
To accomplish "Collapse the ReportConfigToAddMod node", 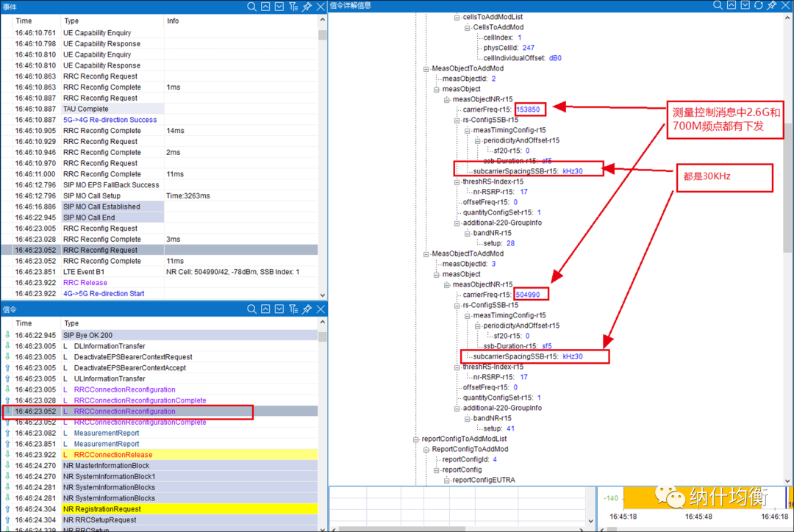I will point(426,449).
